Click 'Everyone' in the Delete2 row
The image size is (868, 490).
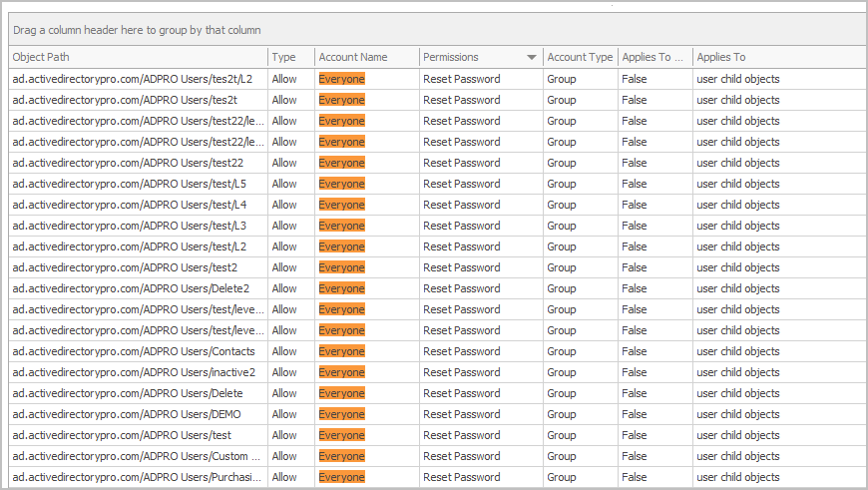341,289
